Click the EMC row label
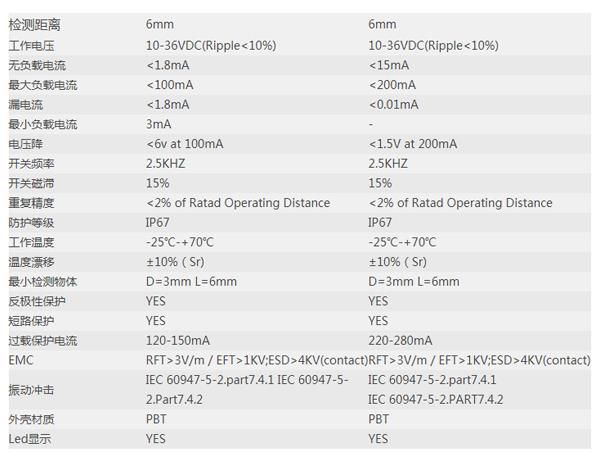 [21, 360]
